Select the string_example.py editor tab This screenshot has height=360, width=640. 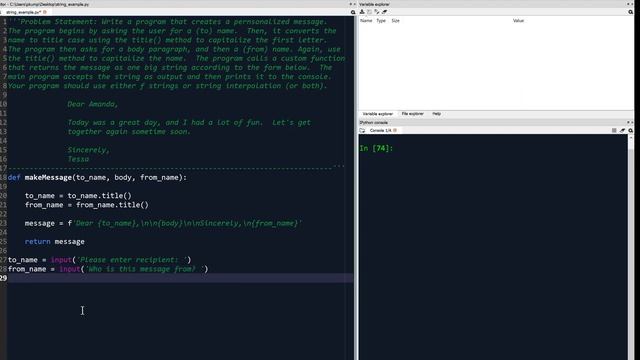[x=23, y=12]
